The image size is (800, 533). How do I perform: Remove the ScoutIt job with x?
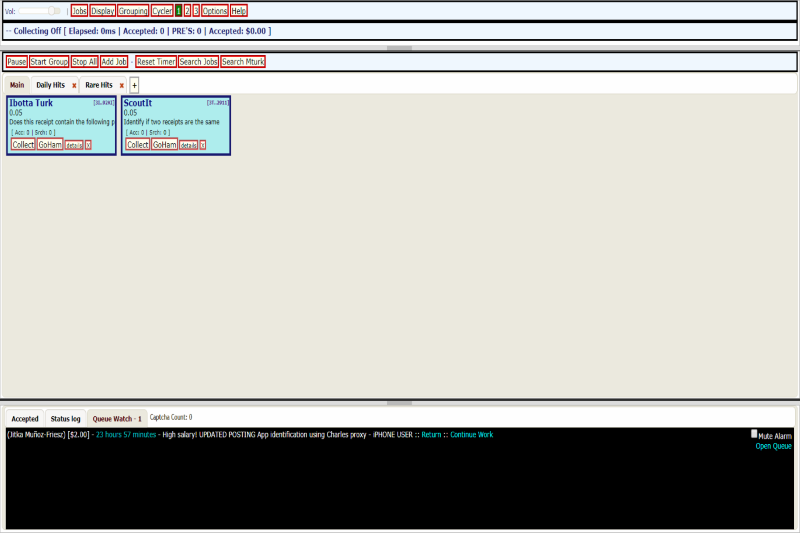203,145
